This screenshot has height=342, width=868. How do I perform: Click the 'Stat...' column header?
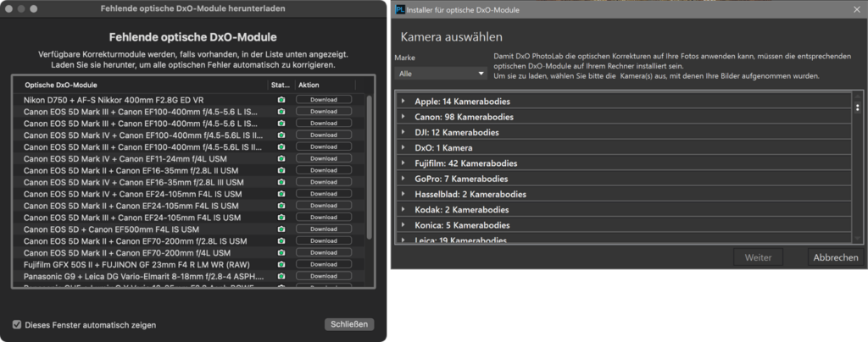[281, 85]
